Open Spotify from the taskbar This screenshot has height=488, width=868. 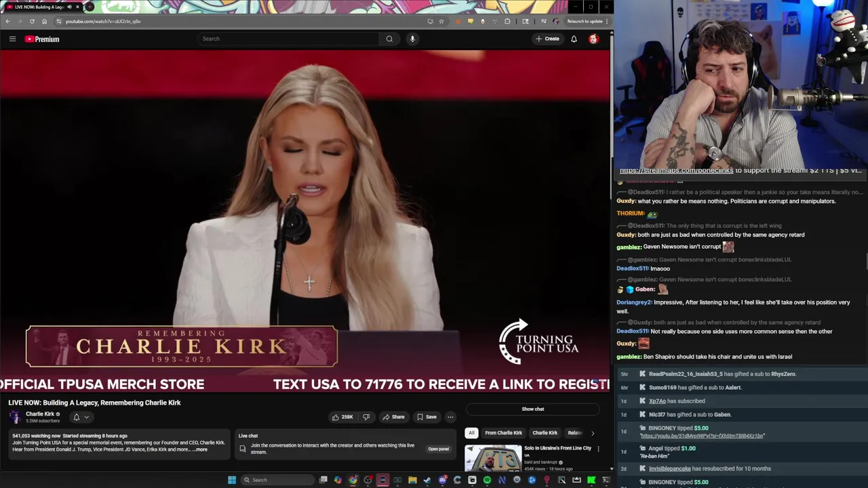pos(487,480)
